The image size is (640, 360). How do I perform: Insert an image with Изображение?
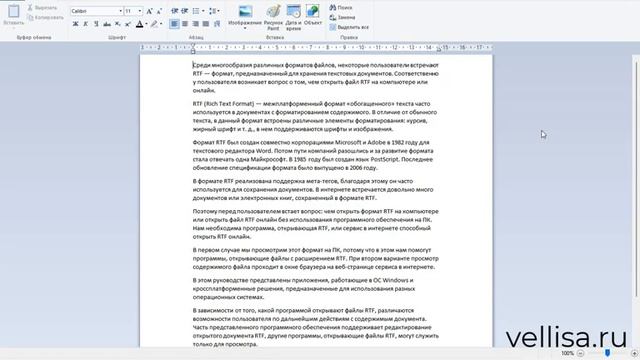[245, 14]
